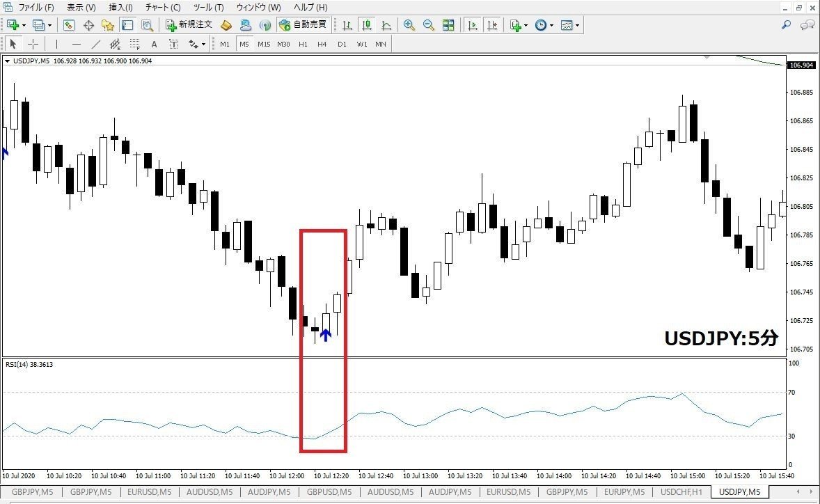Switch to H1 timeframe
Viewport: 820px width, 504px height.
(303, 44)
